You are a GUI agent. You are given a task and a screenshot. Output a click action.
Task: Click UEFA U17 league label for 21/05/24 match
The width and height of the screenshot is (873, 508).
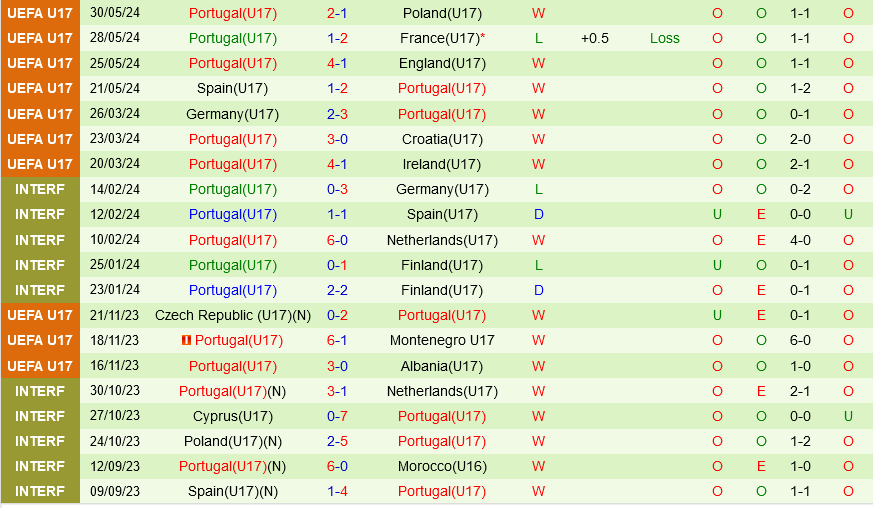click(x=40, y=88)
